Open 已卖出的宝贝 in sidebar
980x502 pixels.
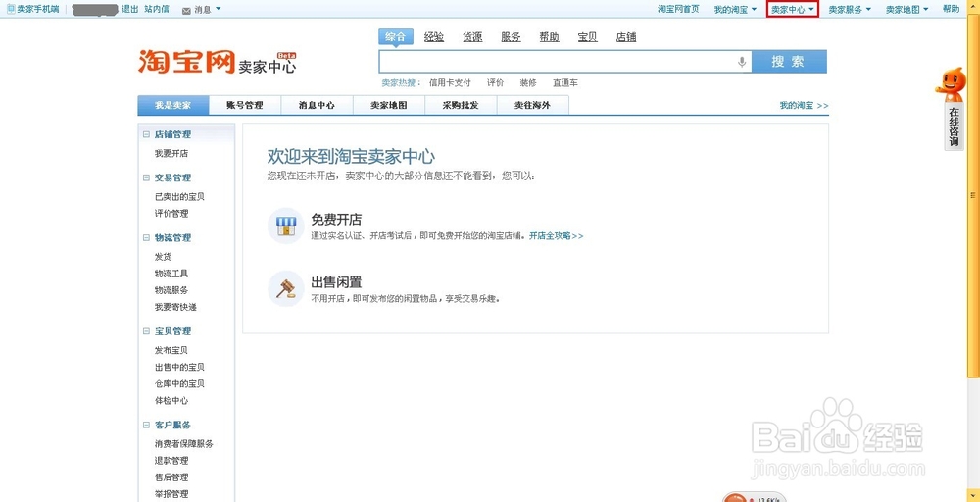pyautogui.click(x=179, y=197)
